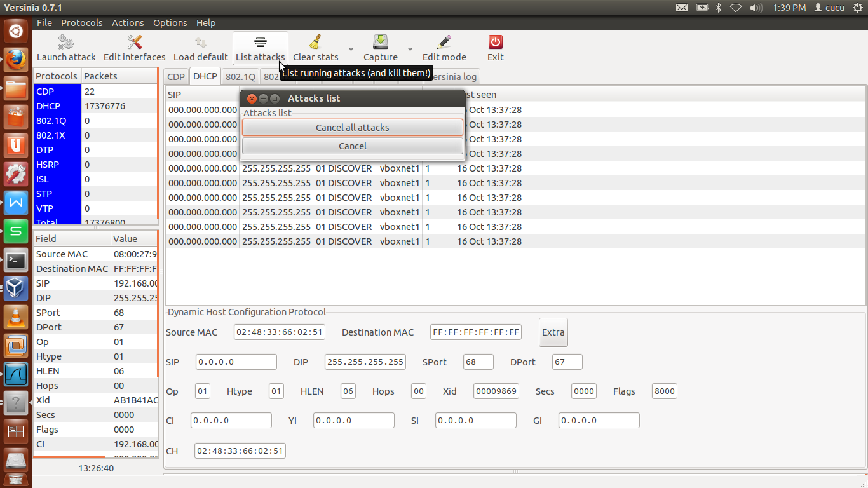Click the Hops input field in the form
Screen dimensions: 868x488
click(x=419, y=391)
